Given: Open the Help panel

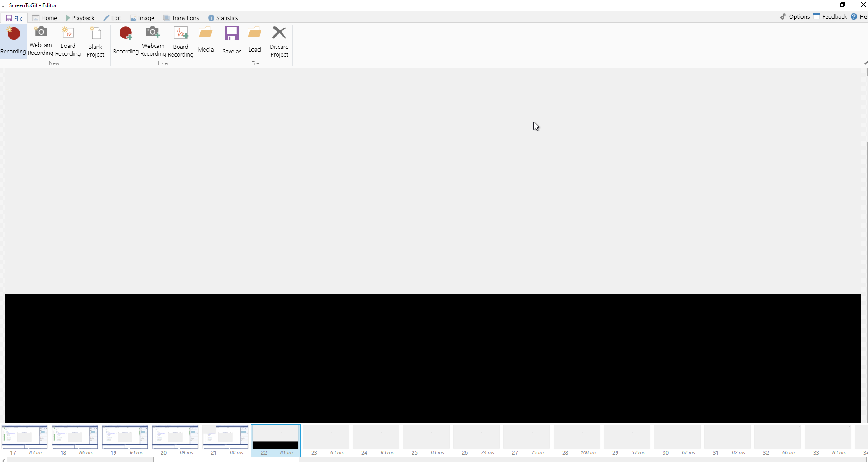Looking at the screenshot, I should pyautogui.click(x=862, y=17).
